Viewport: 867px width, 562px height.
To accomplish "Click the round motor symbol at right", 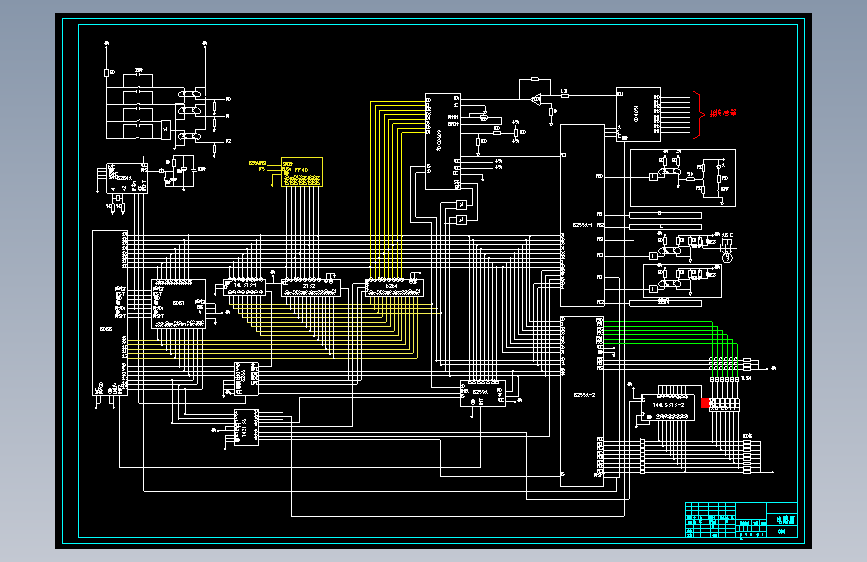I will (728, 257).
